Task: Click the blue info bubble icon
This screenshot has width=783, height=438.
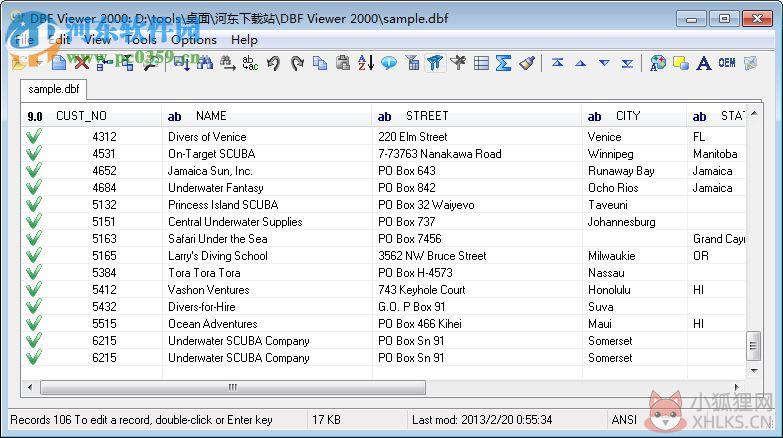Action: [x=389, y=63]
